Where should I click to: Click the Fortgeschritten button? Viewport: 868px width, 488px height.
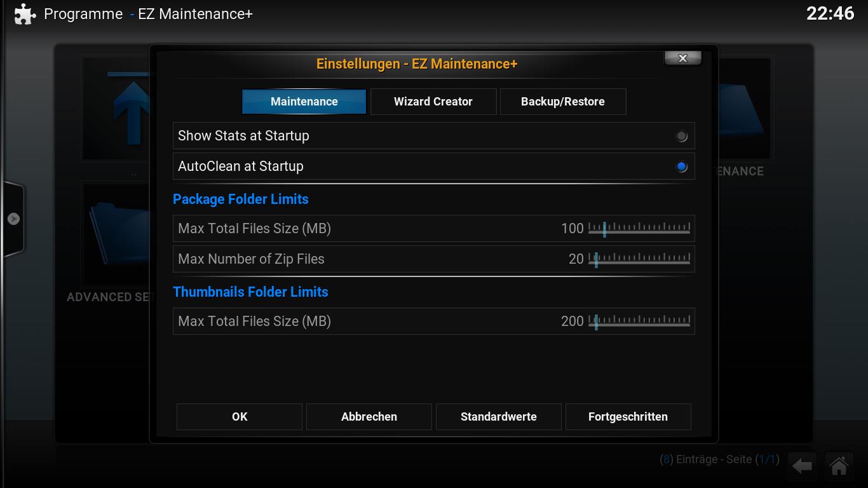pos(628,417)
